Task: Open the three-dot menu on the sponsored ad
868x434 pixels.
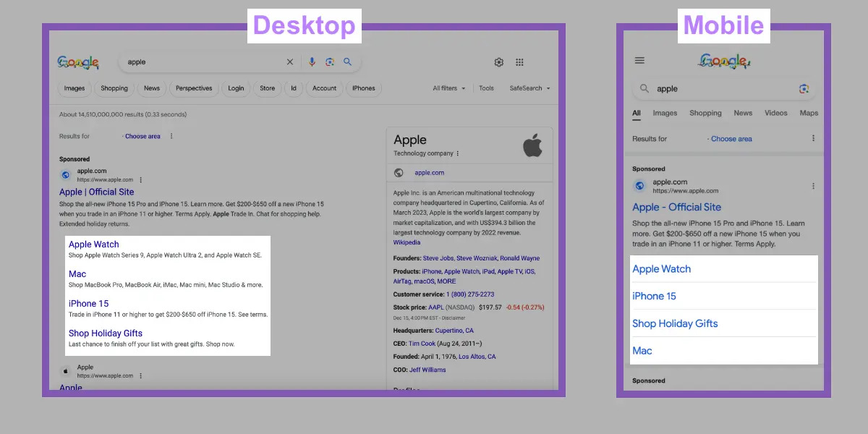Action: (142, 180)
